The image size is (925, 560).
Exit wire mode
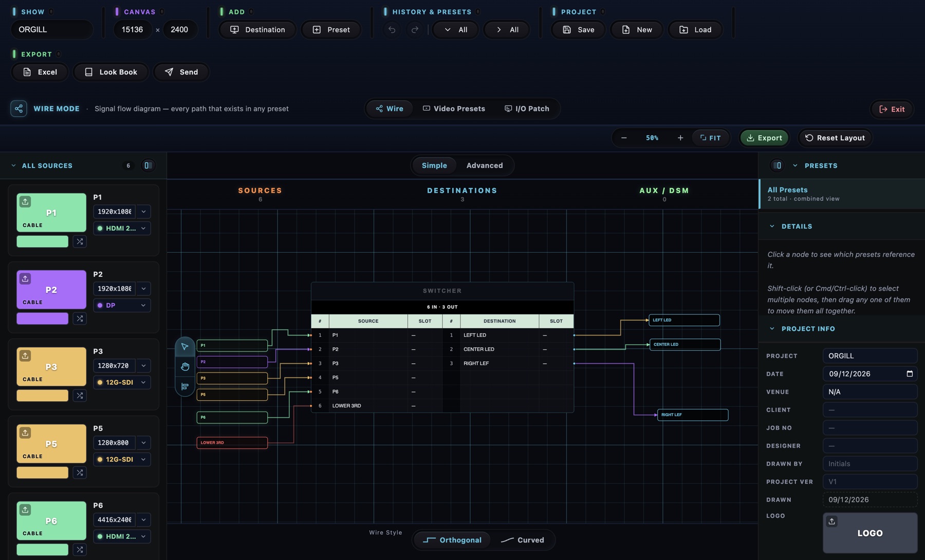pos(892,109)
